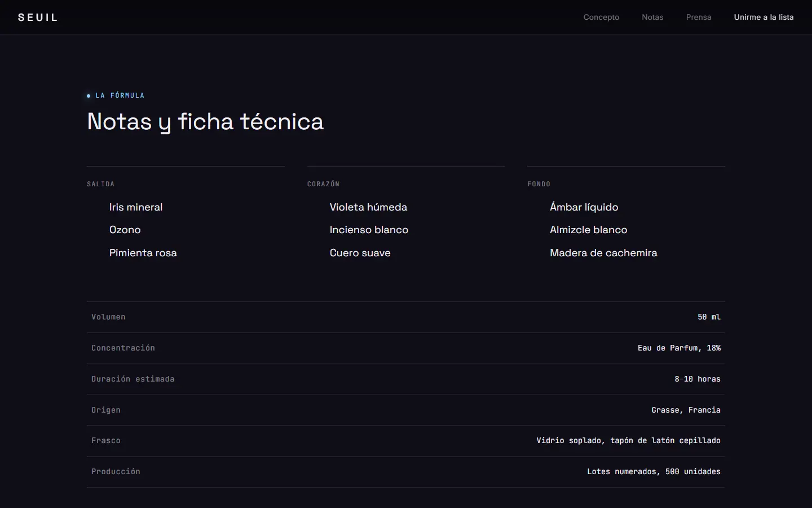Select the 'Cuero suave' note
Screen dimensions: 812x508
pos(360,253)
